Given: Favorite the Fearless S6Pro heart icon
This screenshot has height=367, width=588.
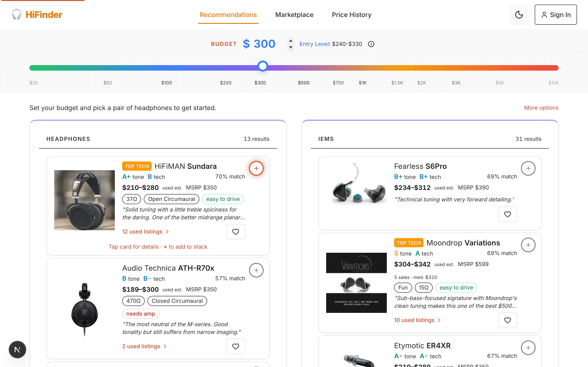Looking at the screenshot, I should pos(508,214).
